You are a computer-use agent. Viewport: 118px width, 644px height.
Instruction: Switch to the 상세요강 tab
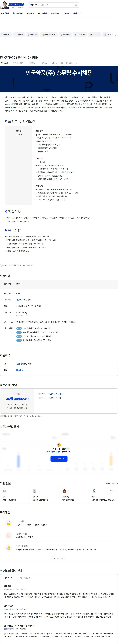pyautogui.click(x=4, y=63)
